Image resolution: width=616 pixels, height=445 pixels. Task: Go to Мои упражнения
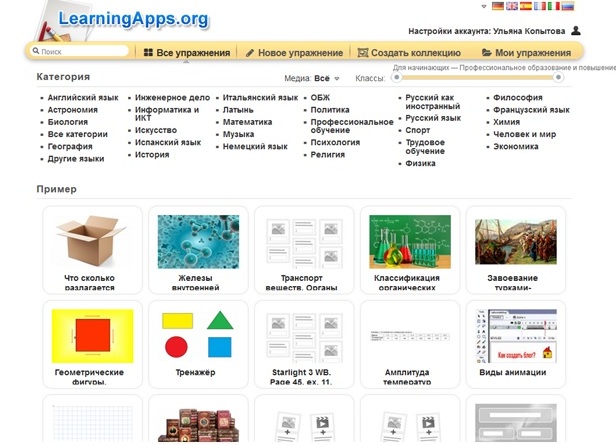coord(526,53)
